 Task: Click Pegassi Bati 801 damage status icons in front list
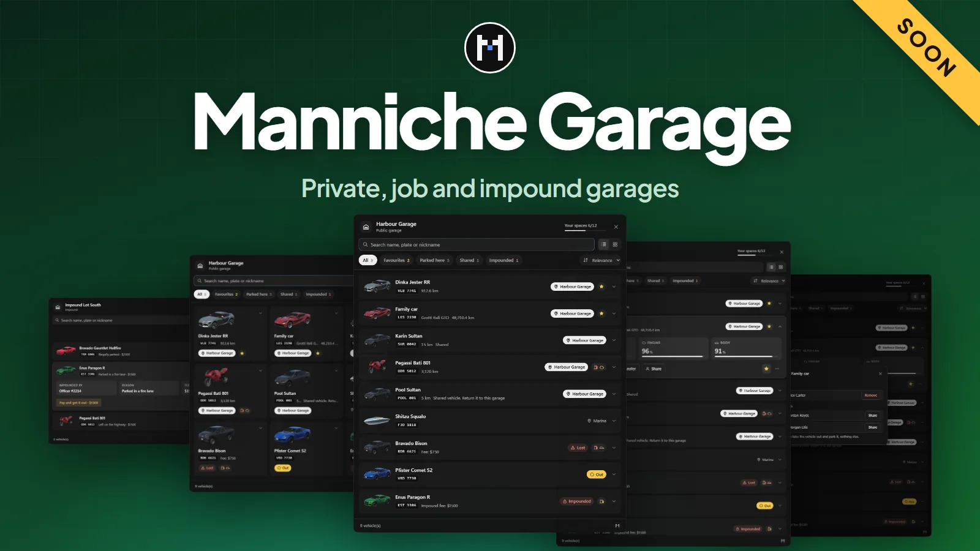(598, 367)
